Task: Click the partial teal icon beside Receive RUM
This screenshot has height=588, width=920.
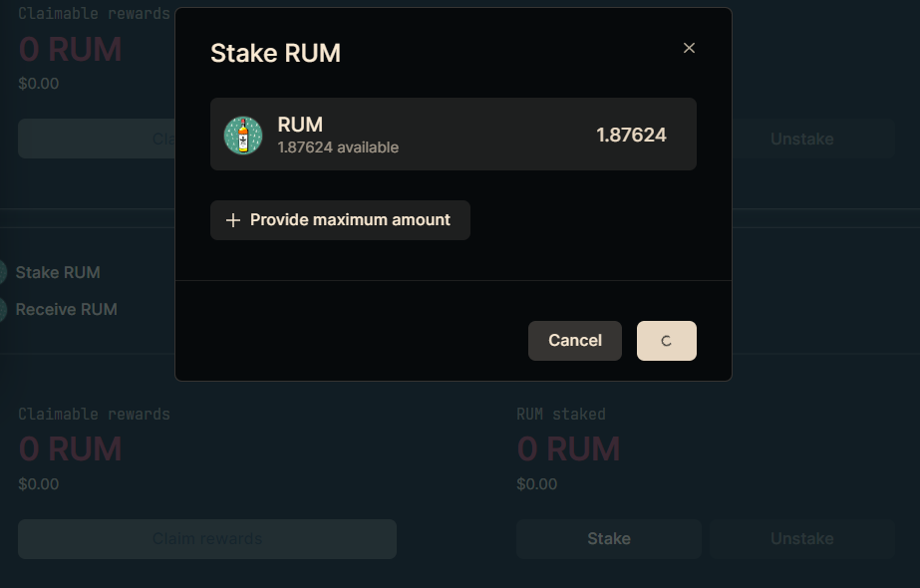Action: pyautogui.click(x=3, y=309)
